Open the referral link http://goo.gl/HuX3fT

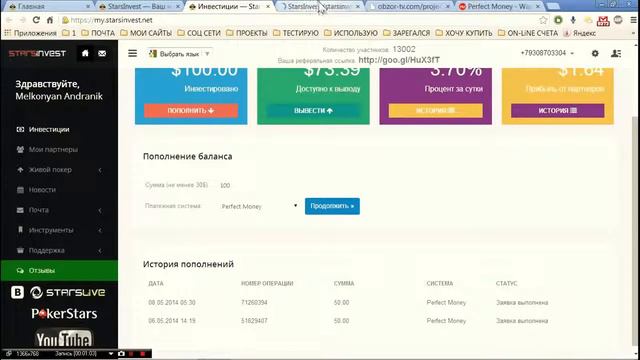pos(399,60)
